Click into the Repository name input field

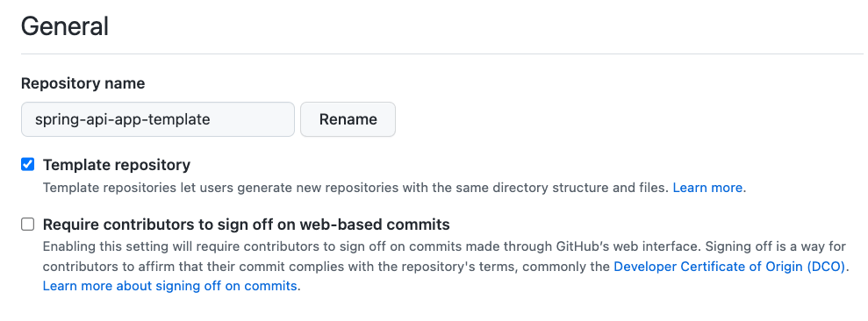pos(158,119)
